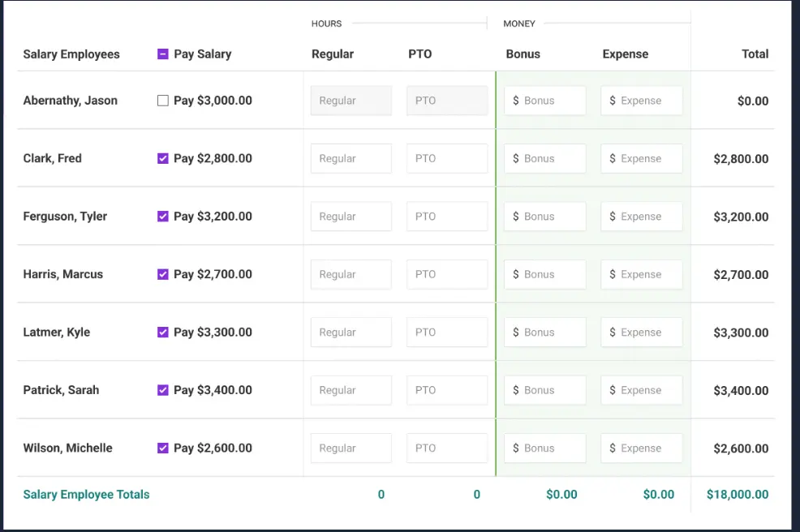Click PTO field for Clark, Fred

click(447, 159)
